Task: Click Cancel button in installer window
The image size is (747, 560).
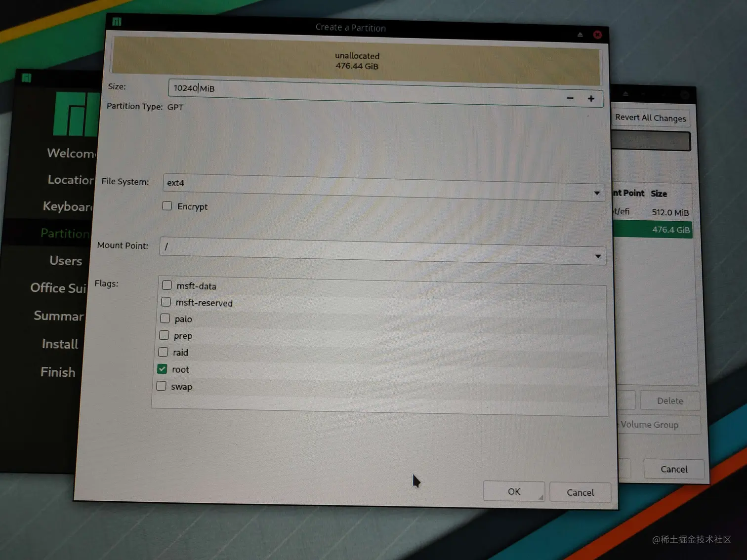Action: click(x=674, y=469)
